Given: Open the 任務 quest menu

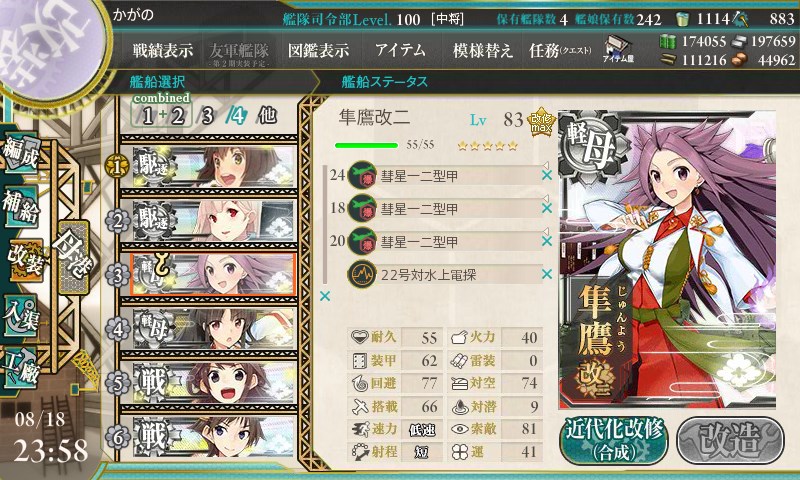Looking at the screenshot, I should (x=560, y=50).
